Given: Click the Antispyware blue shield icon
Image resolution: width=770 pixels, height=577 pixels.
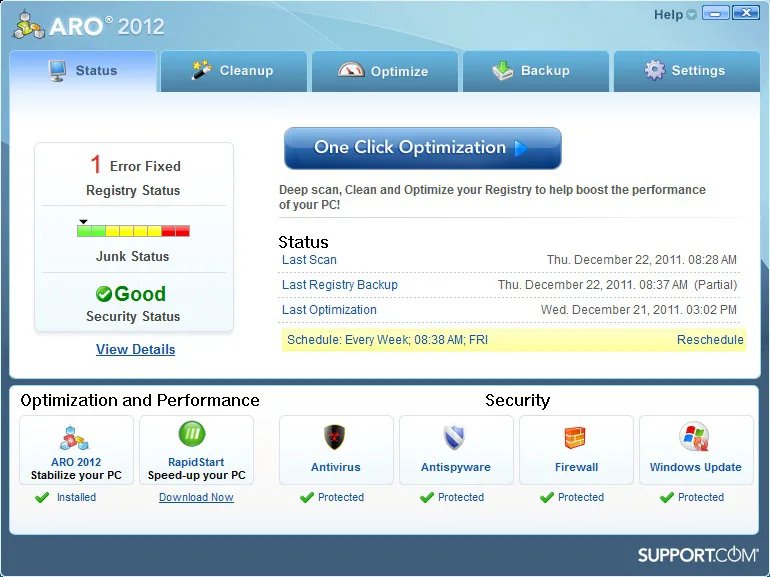Looking at the screenshot, I should [454, 437].
